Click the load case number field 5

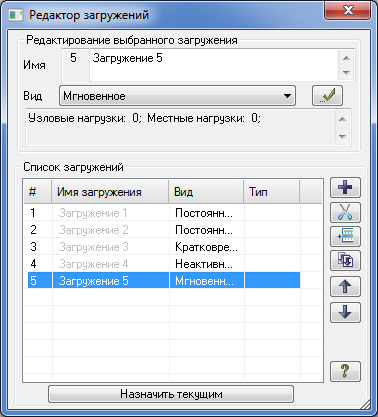(75, 65)
